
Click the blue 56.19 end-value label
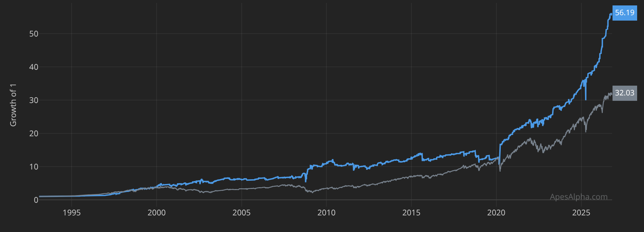pyautogui.click(x=624, y=13)
